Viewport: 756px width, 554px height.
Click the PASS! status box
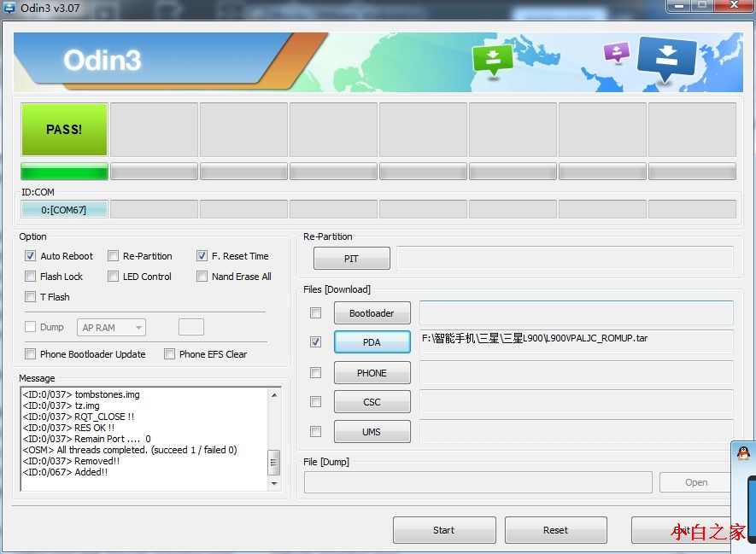(64, 129)
